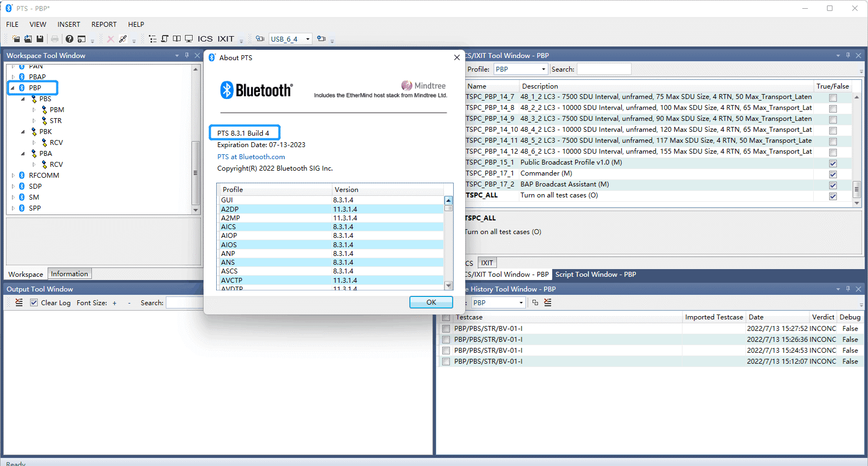Click the device icon right of USB_6_4
The image size is (868, 466).
pos(322,39)
